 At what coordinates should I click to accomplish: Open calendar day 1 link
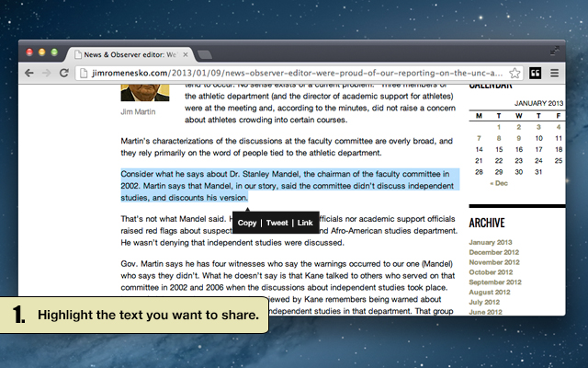pyautogui.click(x=499, y=127)
